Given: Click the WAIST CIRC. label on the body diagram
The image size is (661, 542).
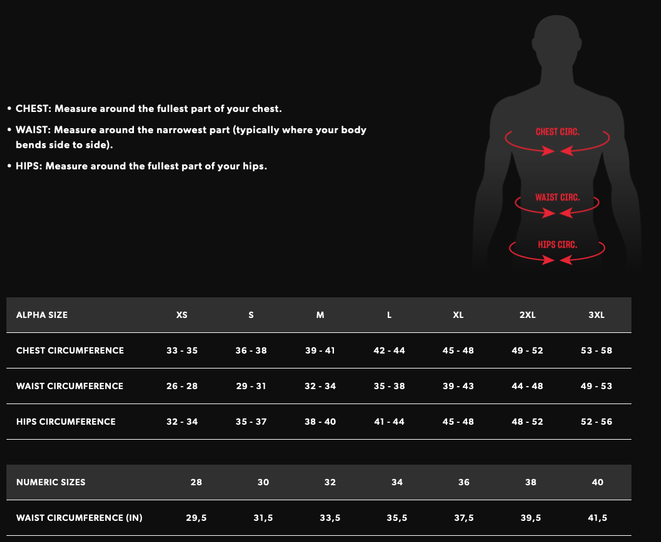Looking at the screenshot, I should (557, 197).
